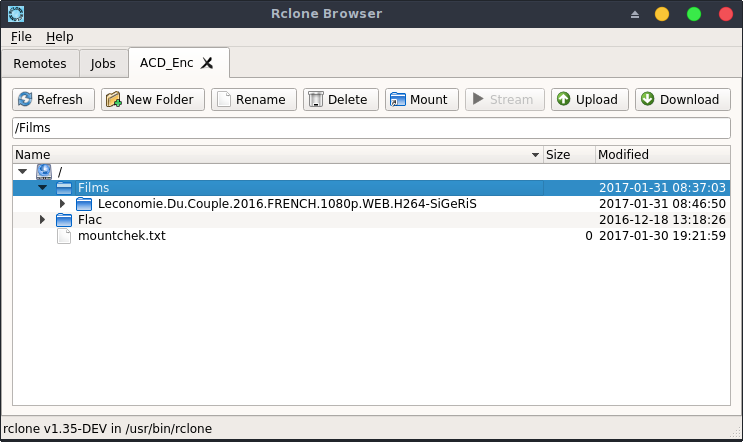Open the File menu
This screenshot has height=442, width=743.
pos(21,37)
